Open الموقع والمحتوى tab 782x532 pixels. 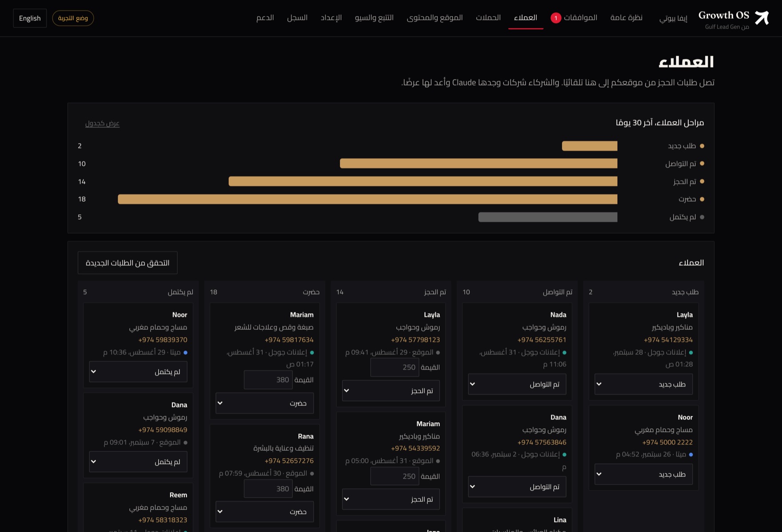click(435, 18)
